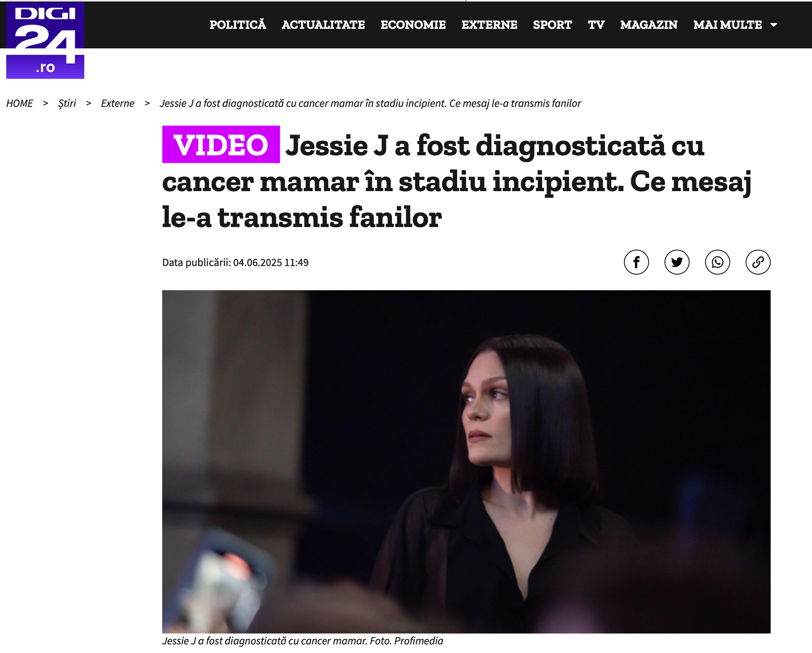Open EXTERNE news section
812x653 pixels.
point(489,25)
